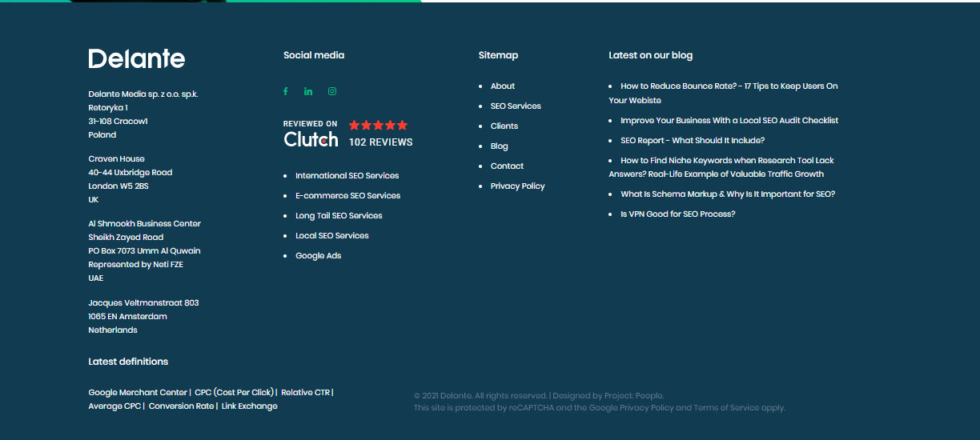Open the LinkedIn social media icon
Viewport: 980px width, 440px height.
pos(308,91)
